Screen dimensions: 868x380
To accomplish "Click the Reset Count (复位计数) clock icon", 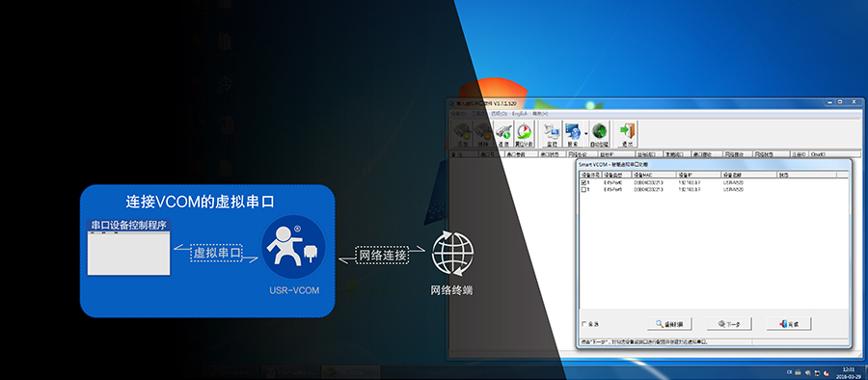I will (x=524, y=134).
